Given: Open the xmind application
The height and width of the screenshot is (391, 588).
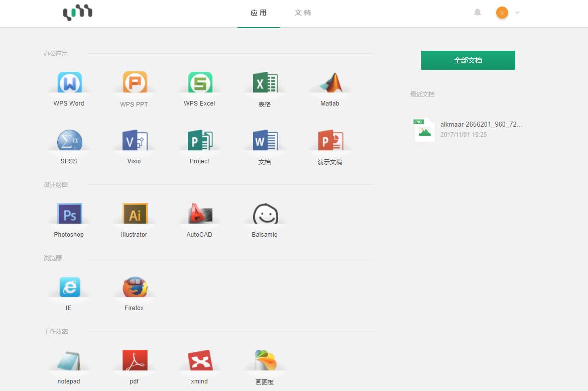Looking at the screenshot, I should click(x=200, y=360).
